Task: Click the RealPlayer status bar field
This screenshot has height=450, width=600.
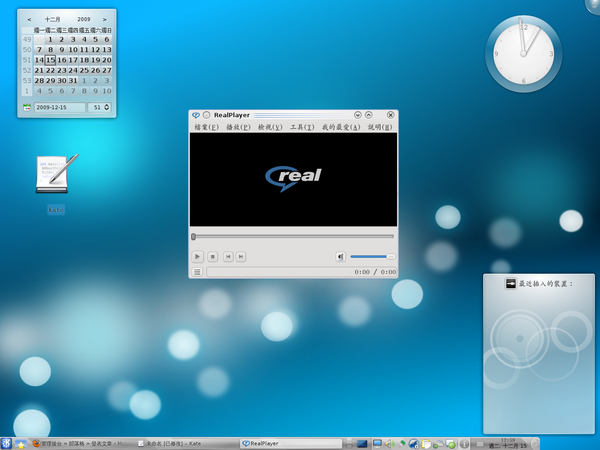Action: click(302, 272)
